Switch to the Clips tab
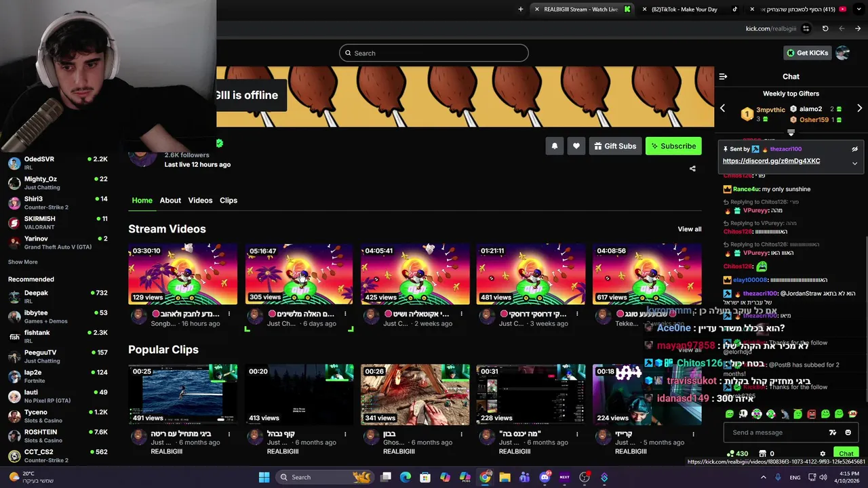Viewport: 868px width, 488px height. point(229,201)
